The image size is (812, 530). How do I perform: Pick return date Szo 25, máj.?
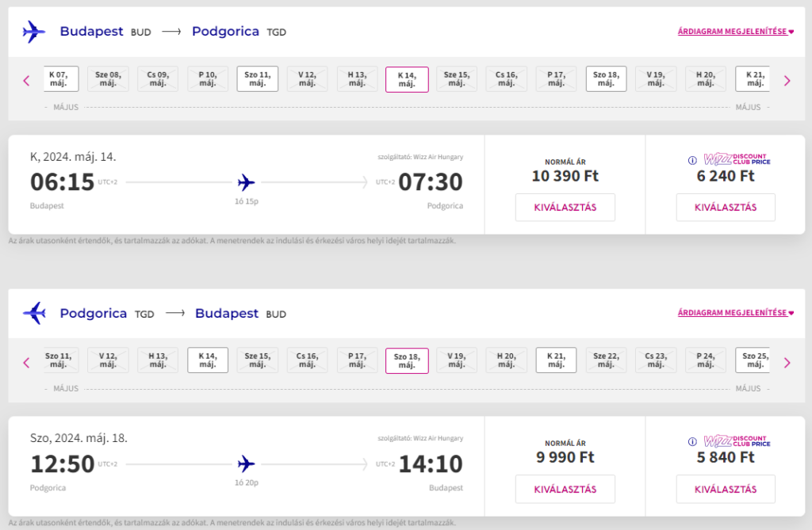753,360
